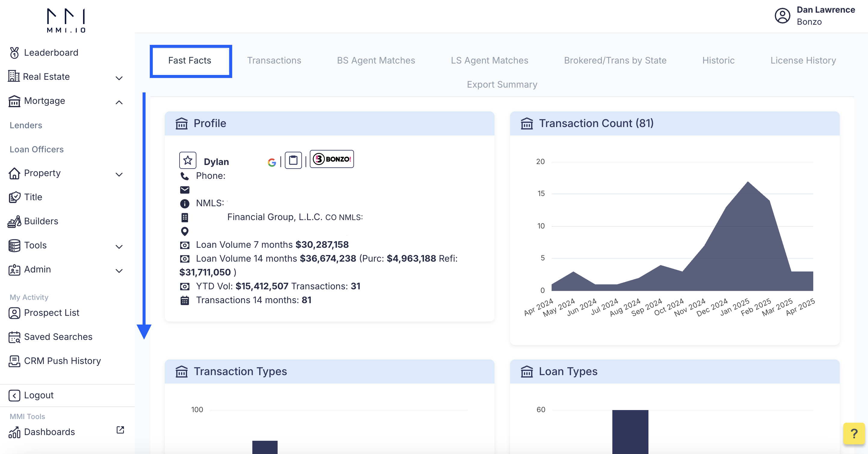Click the Loan Types header bank icon
The image size is (868, 454).
click(527, 372)
